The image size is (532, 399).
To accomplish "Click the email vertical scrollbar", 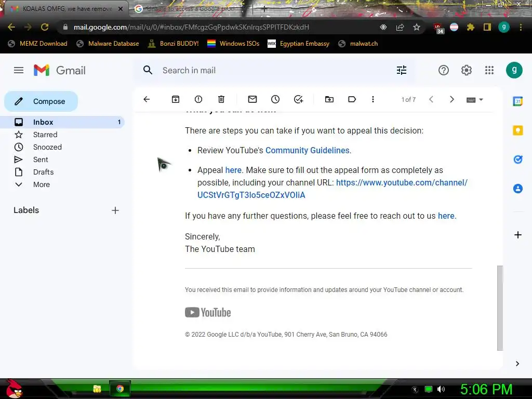I will (500, 308).
